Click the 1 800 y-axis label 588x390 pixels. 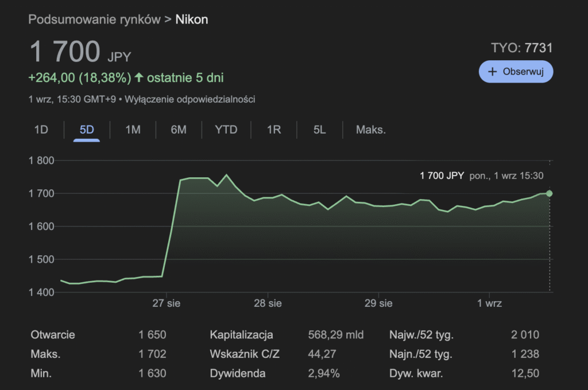(41, 161)
